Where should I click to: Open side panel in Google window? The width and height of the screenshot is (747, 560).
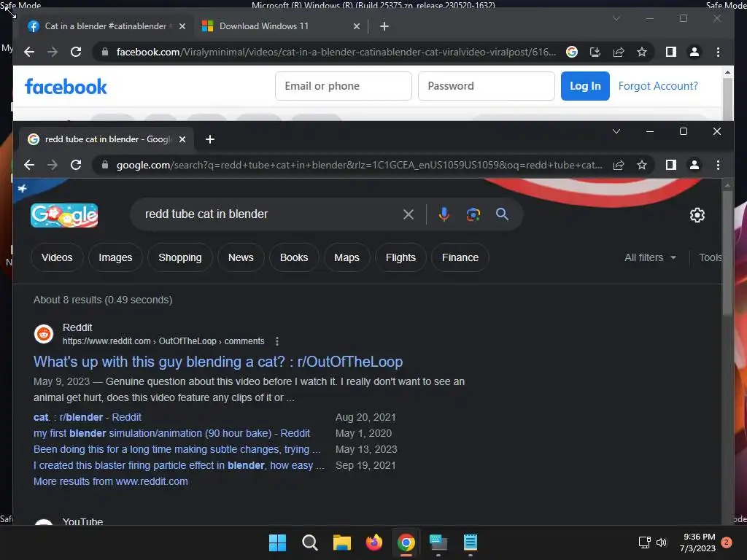tap(671, 166)
